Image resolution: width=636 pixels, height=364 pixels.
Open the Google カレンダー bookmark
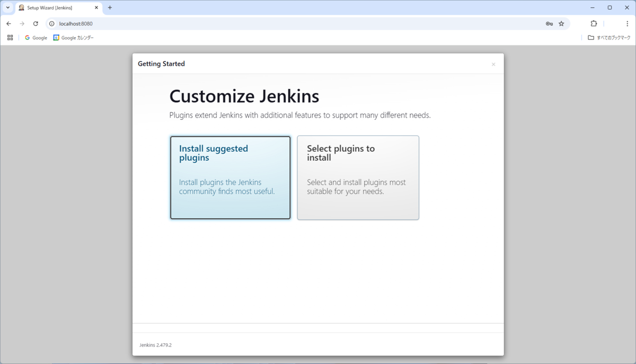[74, 38]
